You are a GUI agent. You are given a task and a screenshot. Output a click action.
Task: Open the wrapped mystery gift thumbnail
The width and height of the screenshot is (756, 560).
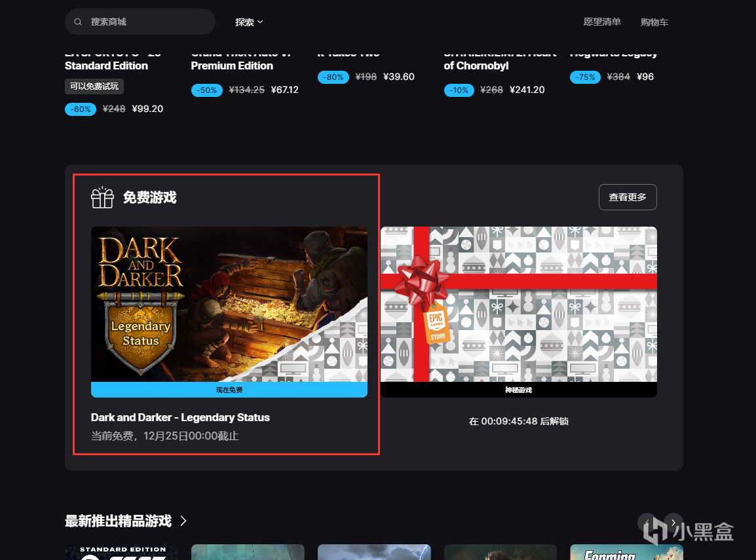518,304
